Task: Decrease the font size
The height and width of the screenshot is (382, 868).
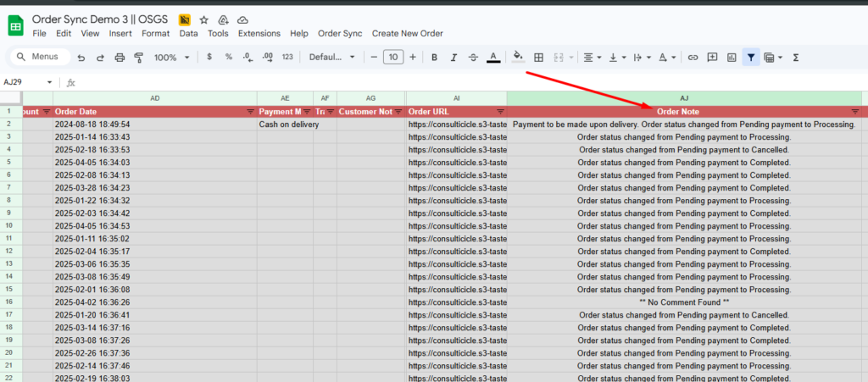Action: [374, 57]
